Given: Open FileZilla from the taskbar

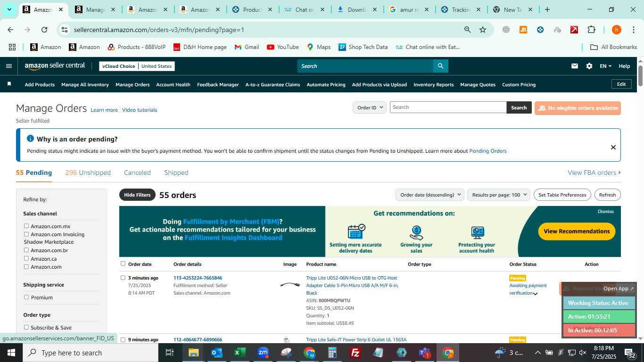Looking at the screenshot, I should tap(355, 353).
